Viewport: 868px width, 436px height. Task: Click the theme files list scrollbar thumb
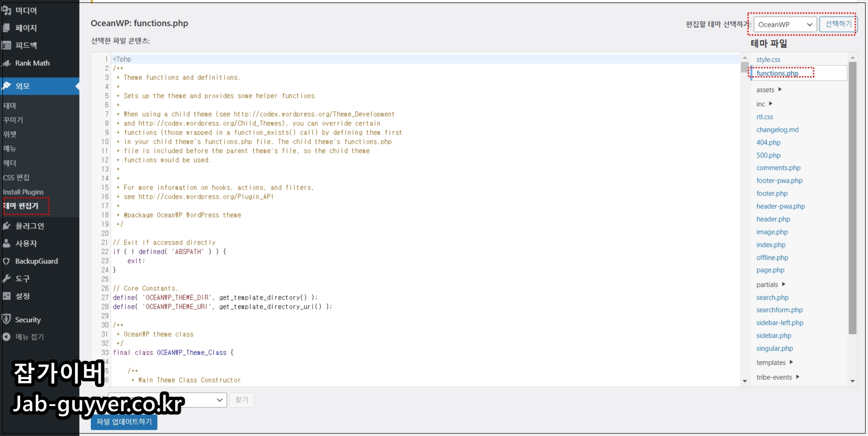coord(853,198)
